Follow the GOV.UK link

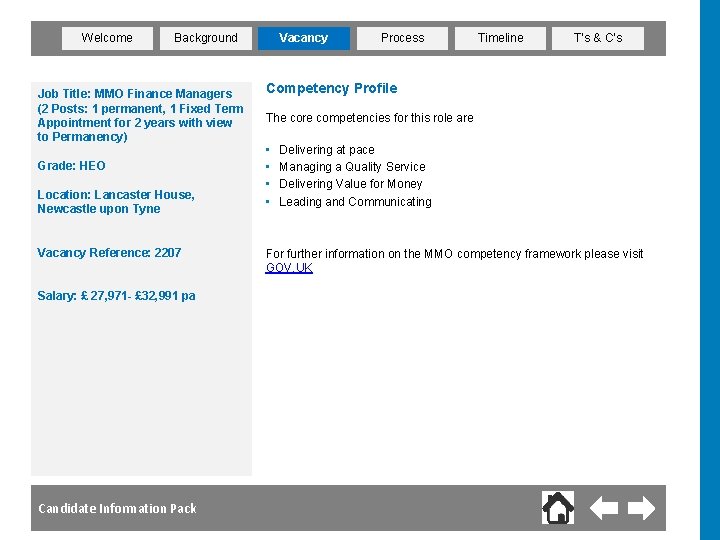click(289, 268)
